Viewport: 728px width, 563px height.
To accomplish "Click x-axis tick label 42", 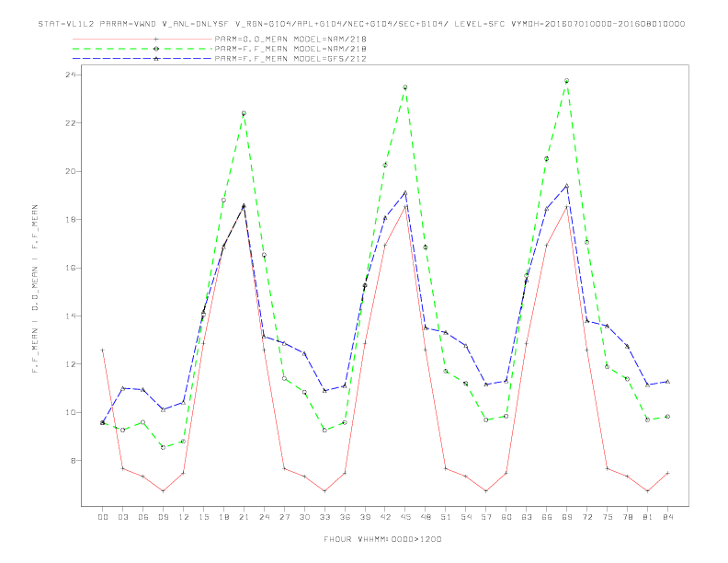I will tap(385, 517).
